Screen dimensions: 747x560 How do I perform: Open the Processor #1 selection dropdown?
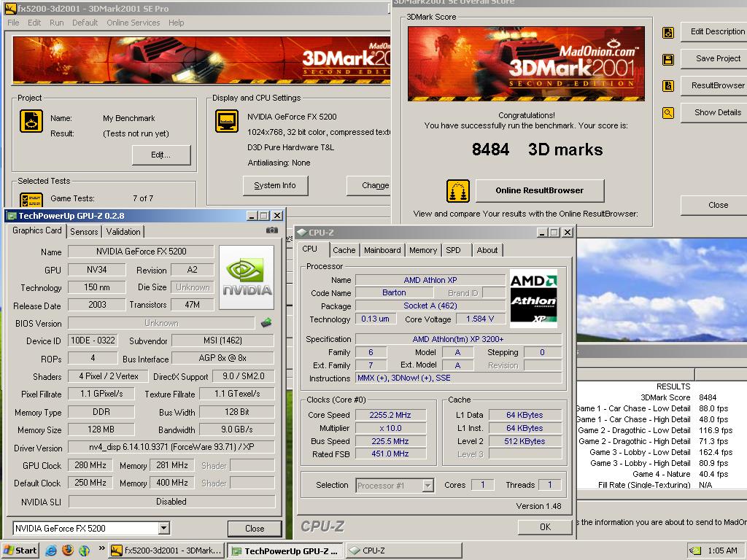427,486
